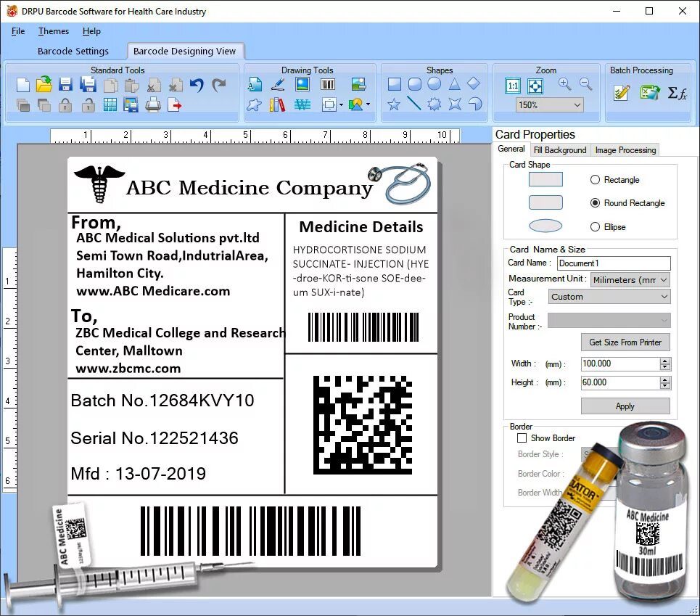Expand the frame tool dropdown arrow
Viewport: 700px width, 616px height.
coord(341,105)
